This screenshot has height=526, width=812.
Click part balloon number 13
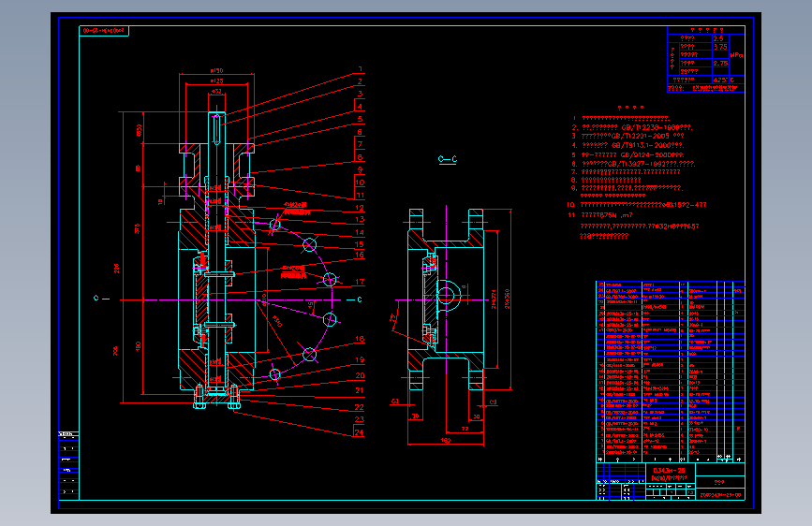pyautogui.click(x=360, y=220)
